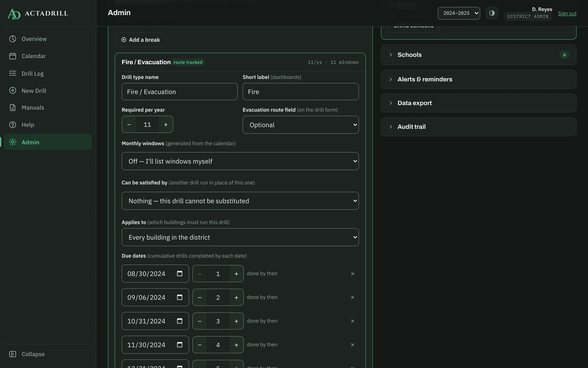The height and width of the screenshot is (368, 588).
Task: Open Monthly windows dropdown
Action: pos(240,161)
